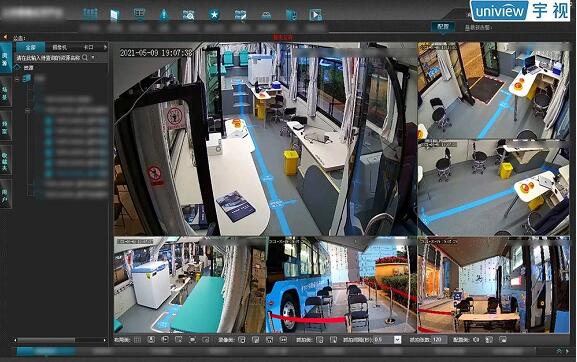Select the 用户 vertical side tab
577x362 pixels.
click(x=5, y=194)
